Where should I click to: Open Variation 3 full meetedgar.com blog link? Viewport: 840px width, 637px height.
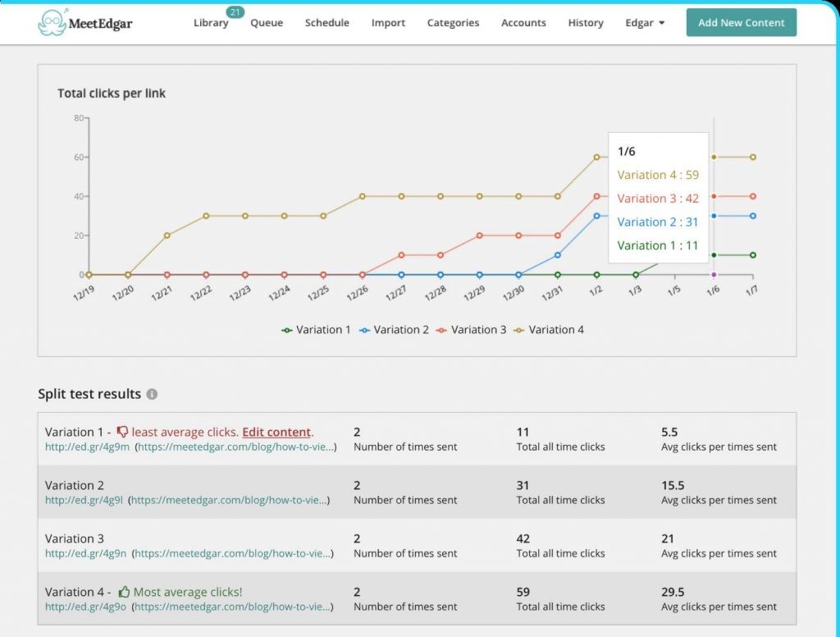coord(232,553)
